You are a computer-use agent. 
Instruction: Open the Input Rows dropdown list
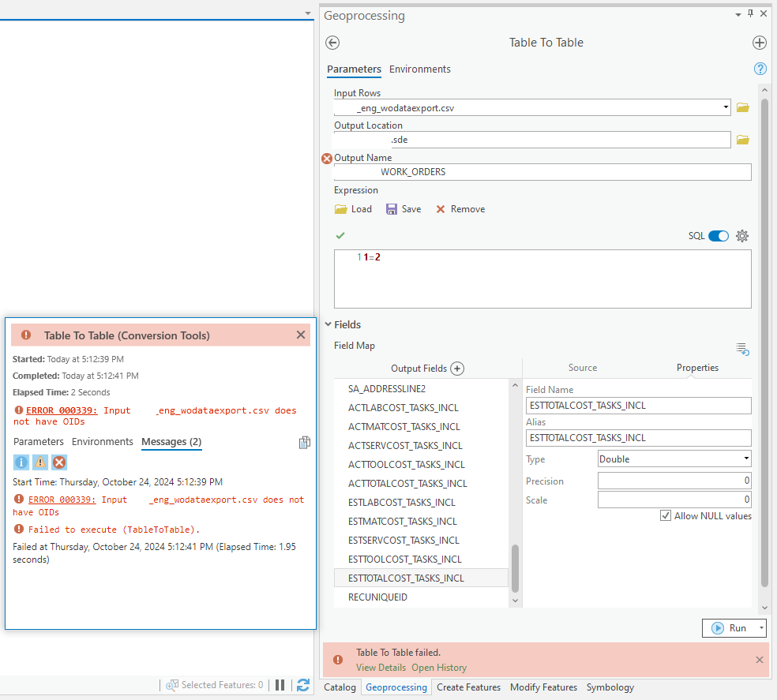(x=725, y=107)
